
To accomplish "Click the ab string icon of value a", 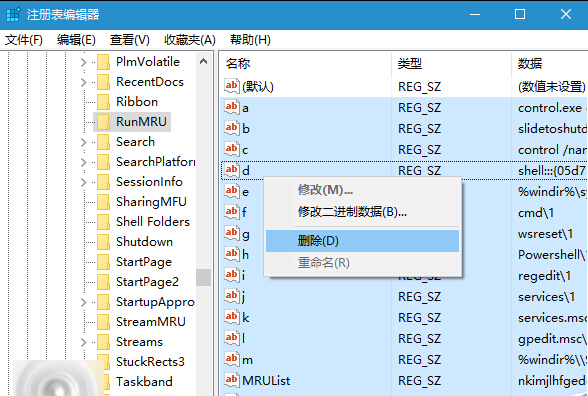I will click(x=232, y=107).
